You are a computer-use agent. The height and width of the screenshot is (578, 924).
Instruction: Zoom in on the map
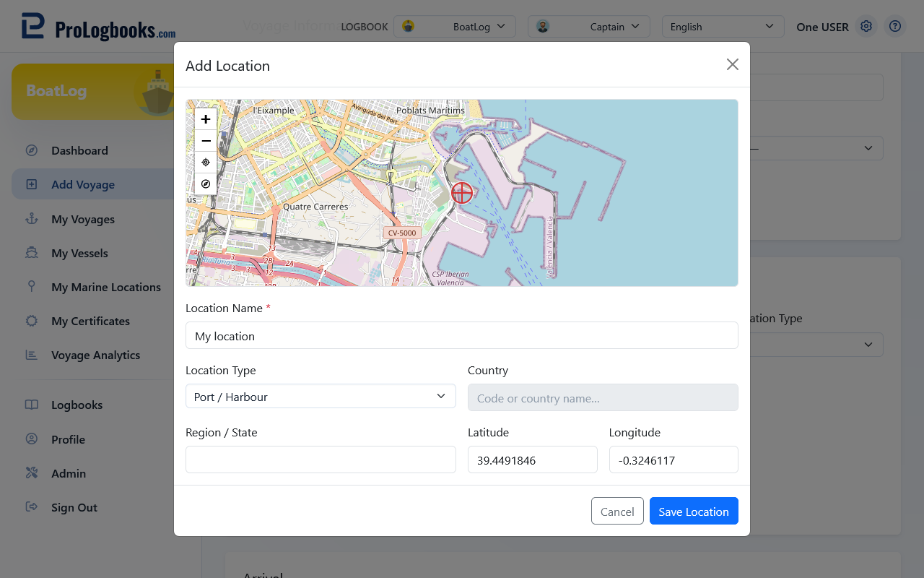pyautogui.click(x=206, y=119)
